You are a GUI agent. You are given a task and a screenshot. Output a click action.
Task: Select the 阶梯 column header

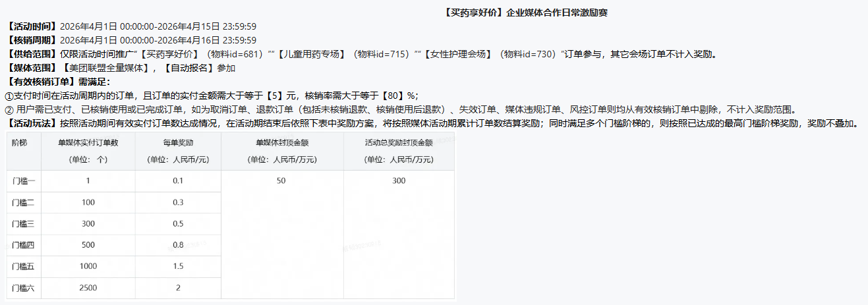pyautogui.click(x=19, y=142)
